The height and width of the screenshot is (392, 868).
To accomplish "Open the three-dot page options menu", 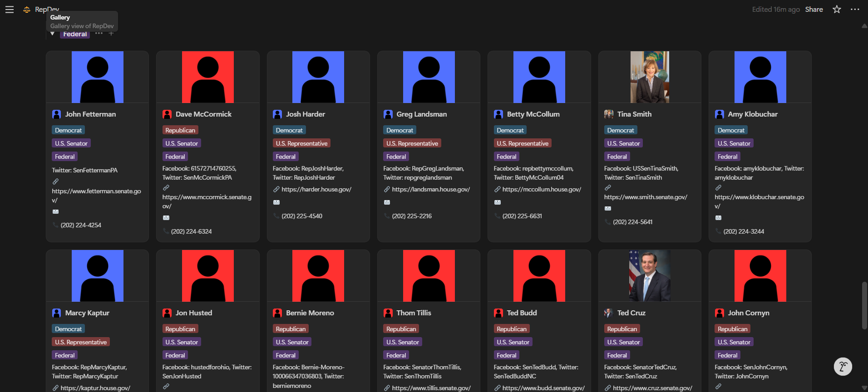I will pyautogui.click(x=855, y=10).
